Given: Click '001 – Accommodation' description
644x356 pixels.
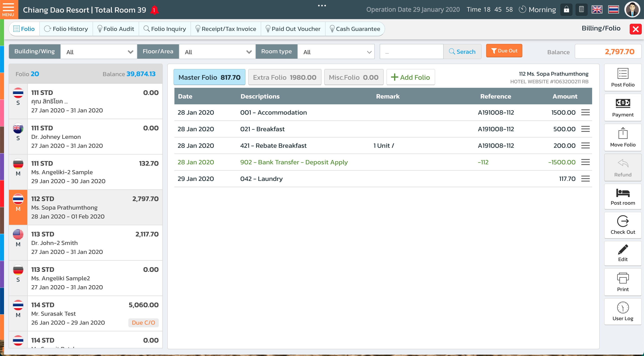Looking at the screenshot, I should click(273, 113).
